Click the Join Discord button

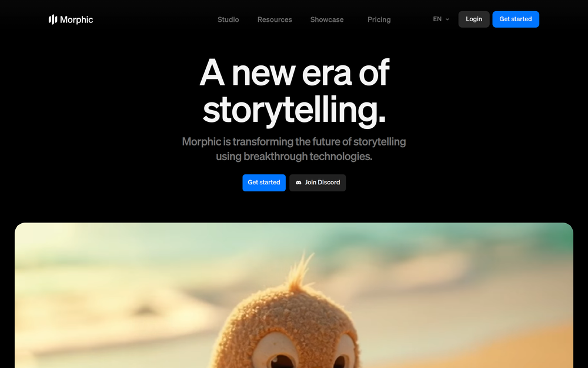pos(318,183)
